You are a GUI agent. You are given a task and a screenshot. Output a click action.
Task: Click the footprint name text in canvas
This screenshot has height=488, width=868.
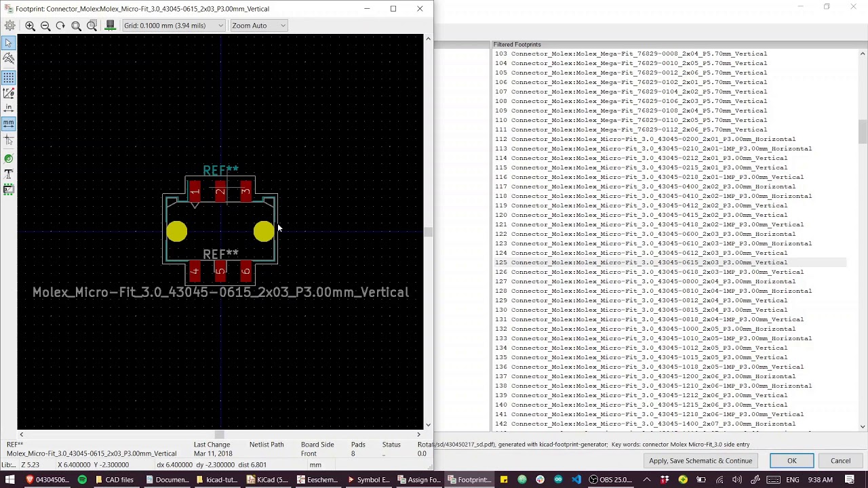coord(220,292)
